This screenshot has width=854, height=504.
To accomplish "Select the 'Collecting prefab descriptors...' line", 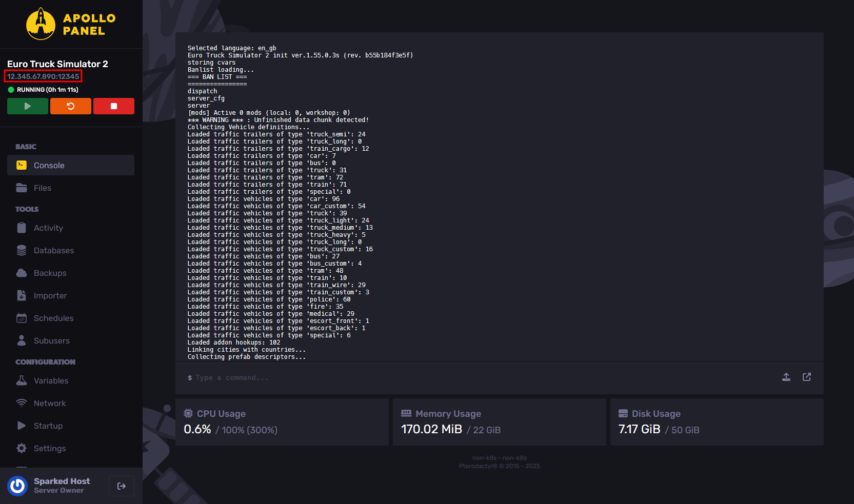I will (247, 357).
